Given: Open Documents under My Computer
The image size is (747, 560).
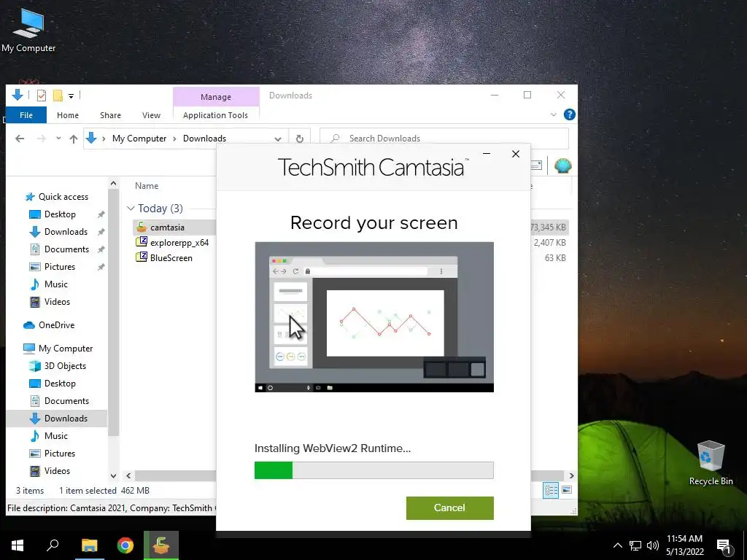Looking at the screenshot, I should pyautogui.click(x=66, y=401).
